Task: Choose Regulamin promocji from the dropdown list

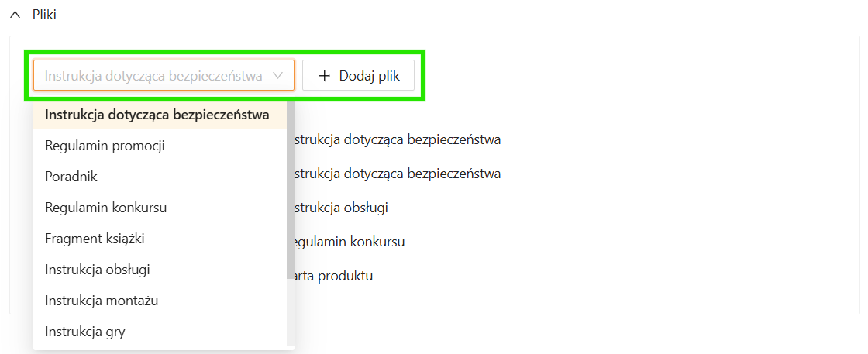Action: (105, 146)
